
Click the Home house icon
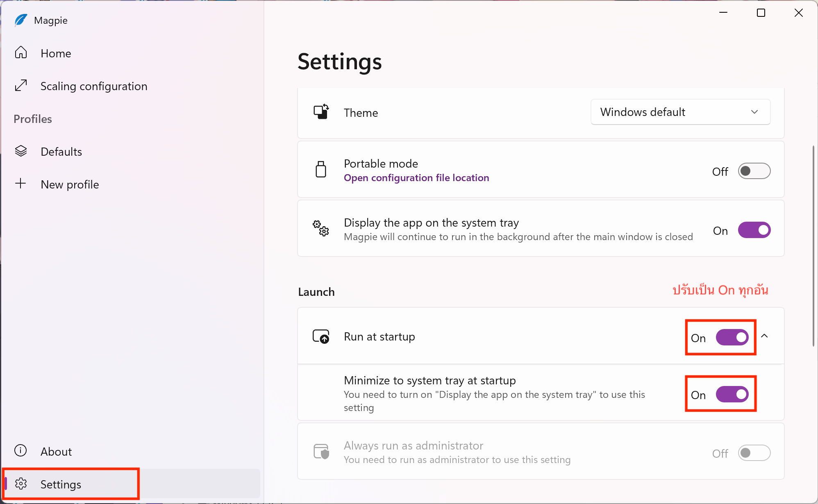coord(21,53)
